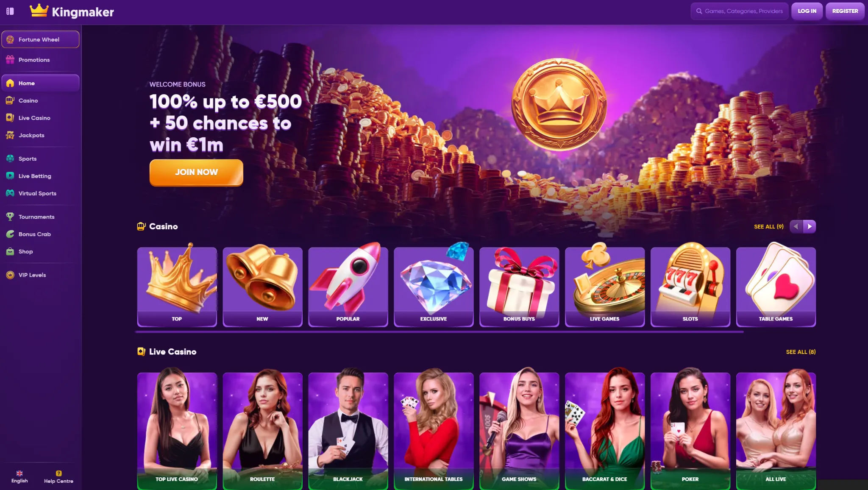Open the Help Centre
This screenshot has width=868, height=490.
click(58, 477)
